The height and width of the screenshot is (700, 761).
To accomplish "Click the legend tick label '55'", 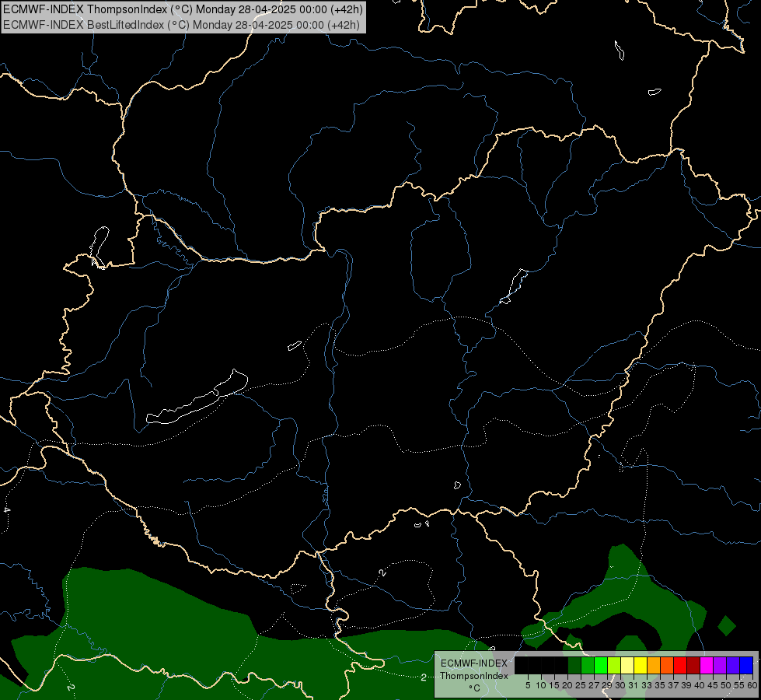I will pos(738,685).
